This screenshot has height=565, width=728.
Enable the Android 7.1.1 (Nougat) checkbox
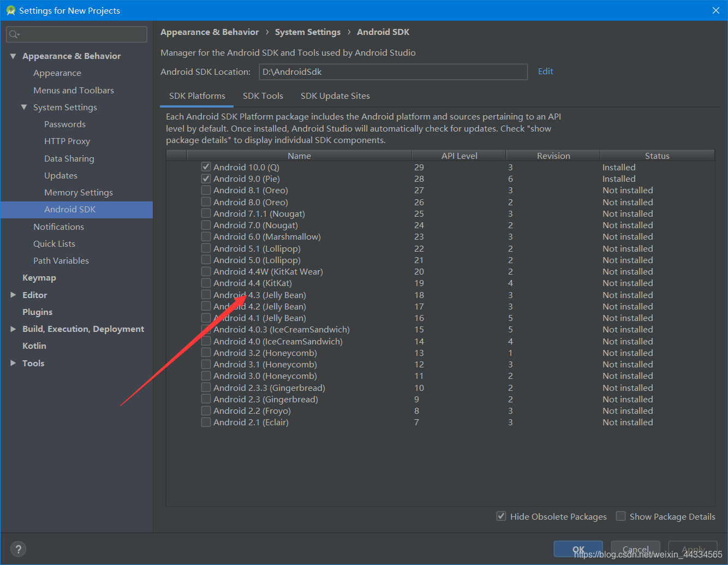pyautogui.click(x=206, y=213)
